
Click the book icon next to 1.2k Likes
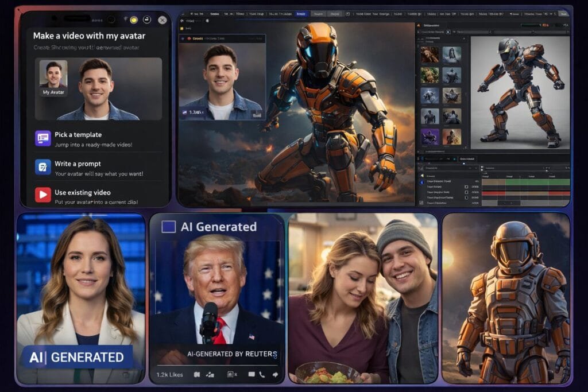coord(197,374)
